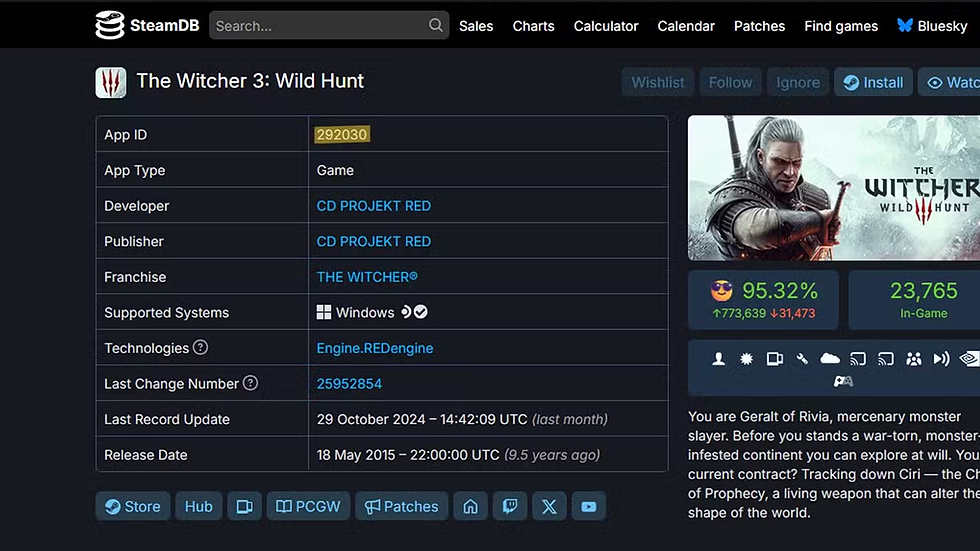This screenshot has width=980, height=551.
Task: Click the single-player person icon
Action: pos(719,359)
